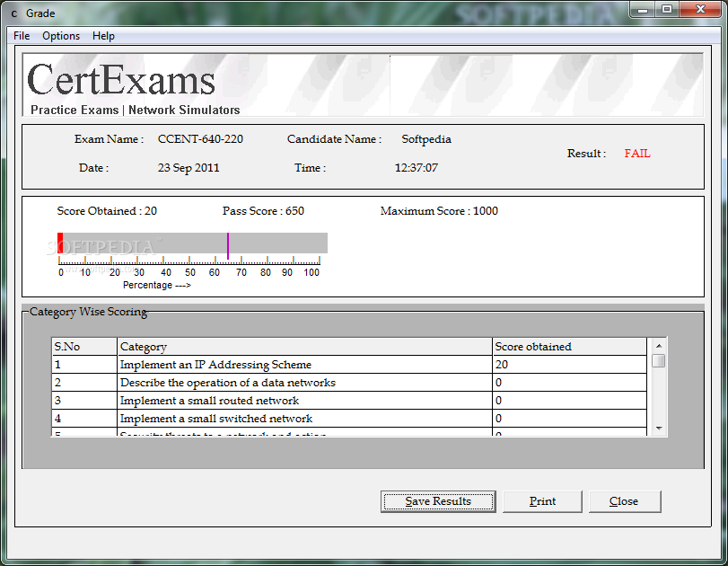Click the CertExams logo banner
728x566 pixels.
click(363, 84)
